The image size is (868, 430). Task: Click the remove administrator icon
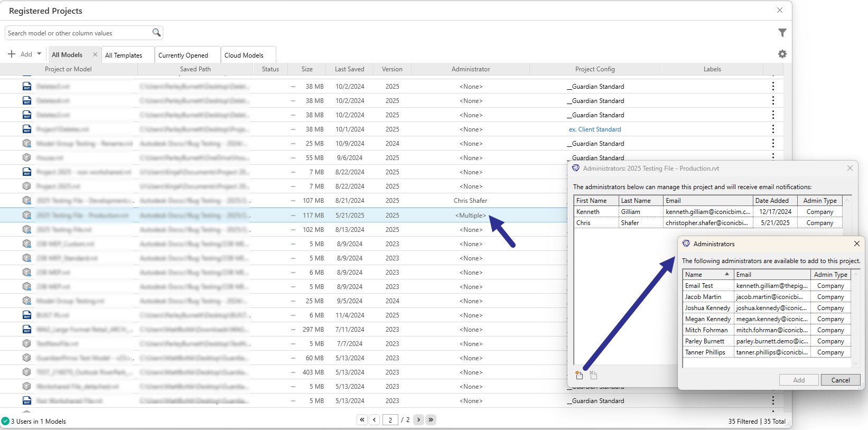pyautogui.click(x=593, y=375)
